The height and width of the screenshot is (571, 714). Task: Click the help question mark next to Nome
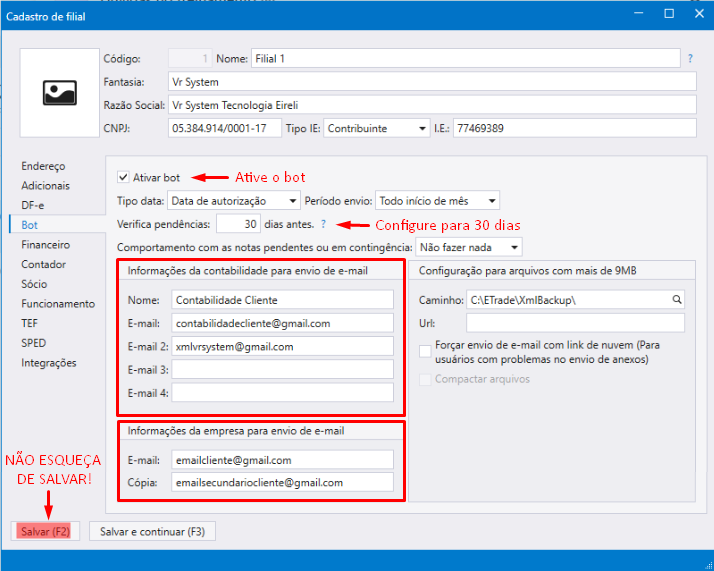(x=690, y=59)
